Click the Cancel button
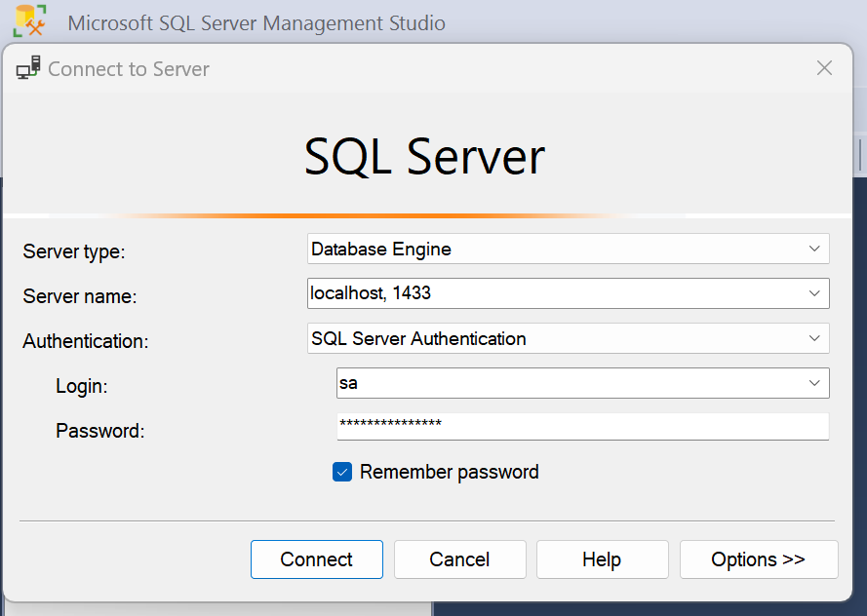 coord(459,559)
